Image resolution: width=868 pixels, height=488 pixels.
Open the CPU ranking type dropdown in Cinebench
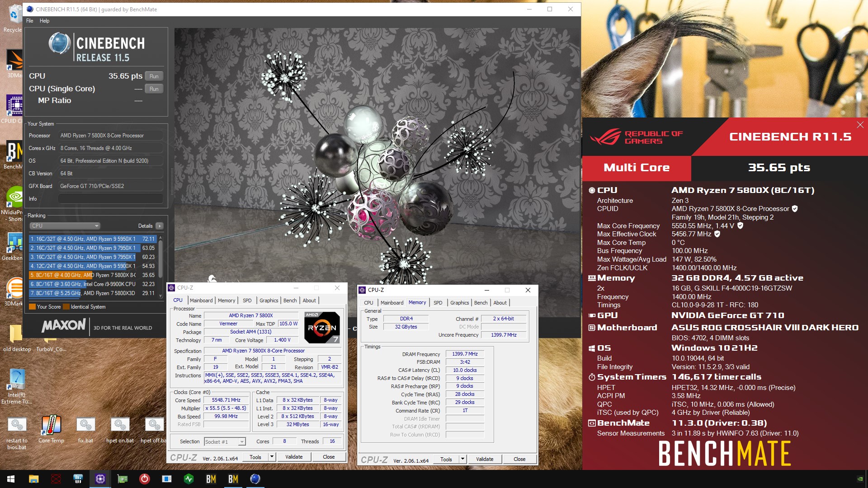click(x=65, y=226)
